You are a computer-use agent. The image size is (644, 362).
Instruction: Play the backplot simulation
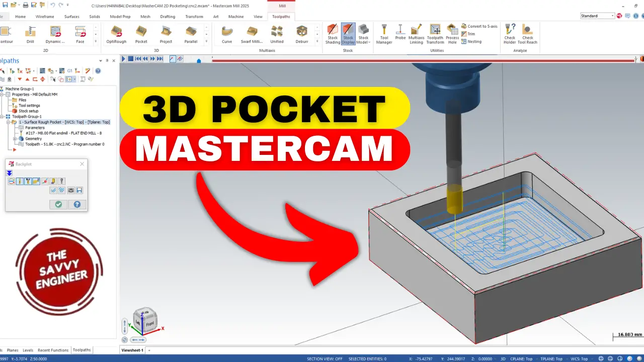123,59
